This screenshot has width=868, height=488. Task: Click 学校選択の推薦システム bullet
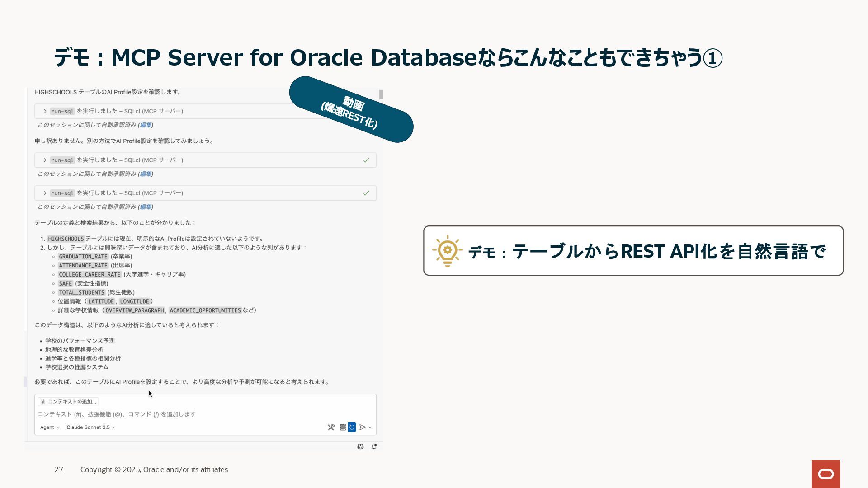click(77, 367)
